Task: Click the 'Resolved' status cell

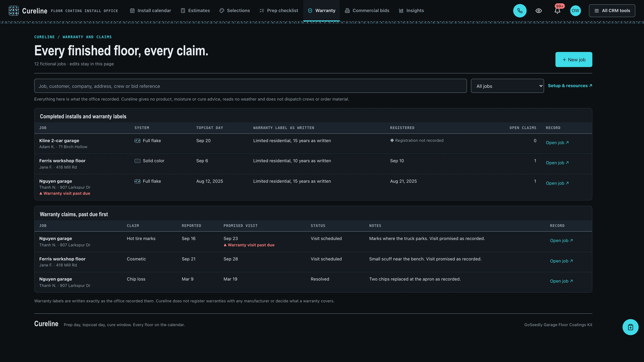Action: [x=320, y=279]
